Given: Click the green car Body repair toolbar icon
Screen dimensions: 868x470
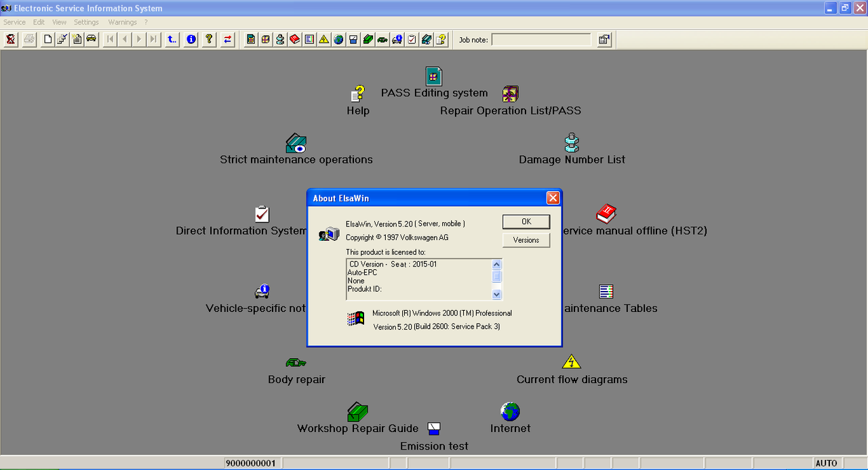Looking at the screenshot, I should (382, 39).
